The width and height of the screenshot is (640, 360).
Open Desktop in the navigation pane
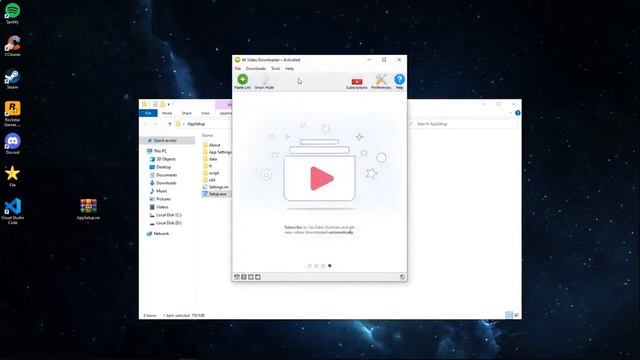tap(163, 167)
